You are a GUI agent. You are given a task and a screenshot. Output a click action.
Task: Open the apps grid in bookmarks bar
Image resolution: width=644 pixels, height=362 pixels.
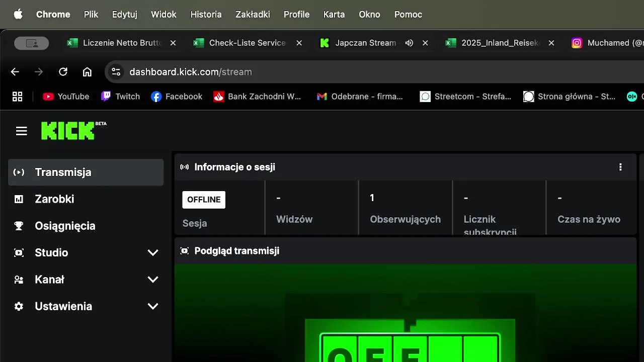pos(18,97)
